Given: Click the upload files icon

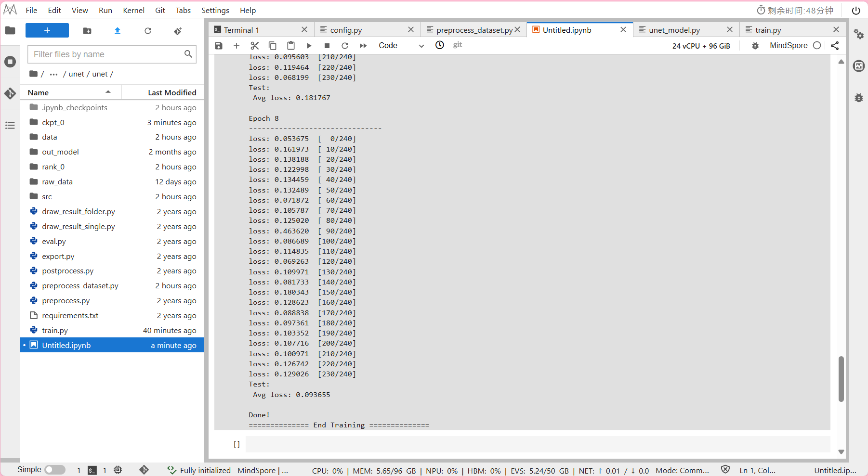Looking at the screenshot, I should pyautogui.click(x=118, y=31).
